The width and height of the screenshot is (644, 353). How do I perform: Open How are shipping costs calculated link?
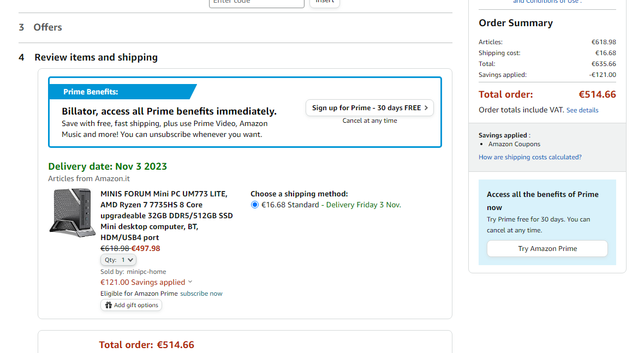pyautogui.click(x=530, y=157)
